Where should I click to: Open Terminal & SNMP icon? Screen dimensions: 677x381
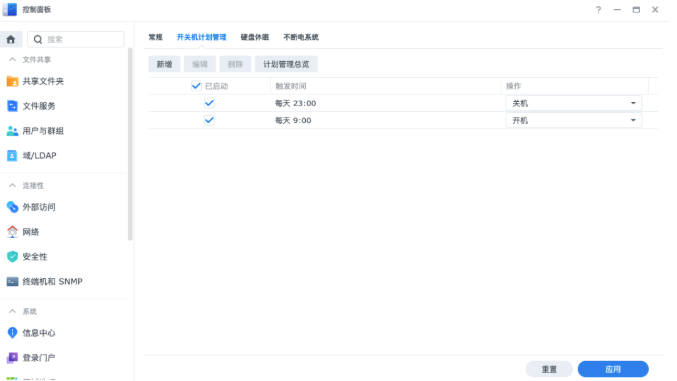pyautogui.click(x=12, y=282)
